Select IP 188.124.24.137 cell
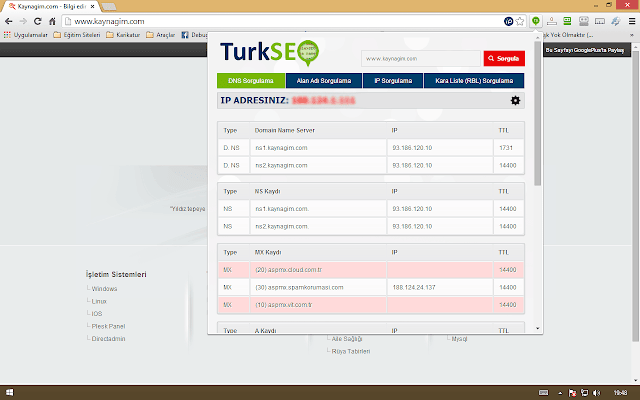 coord(440,287)
